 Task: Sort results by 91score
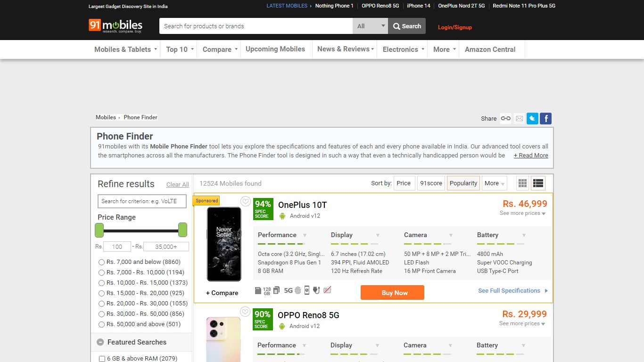(431, 183)
